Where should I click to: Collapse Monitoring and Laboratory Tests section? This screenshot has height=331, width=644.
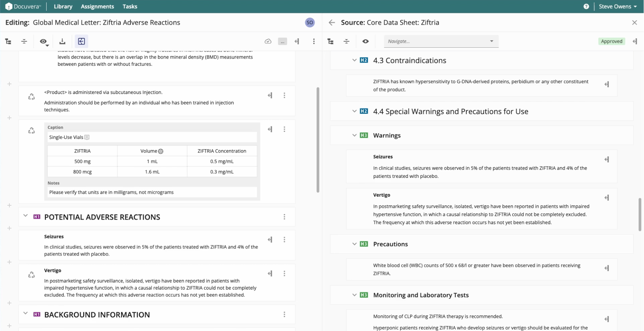pos(354,295)
